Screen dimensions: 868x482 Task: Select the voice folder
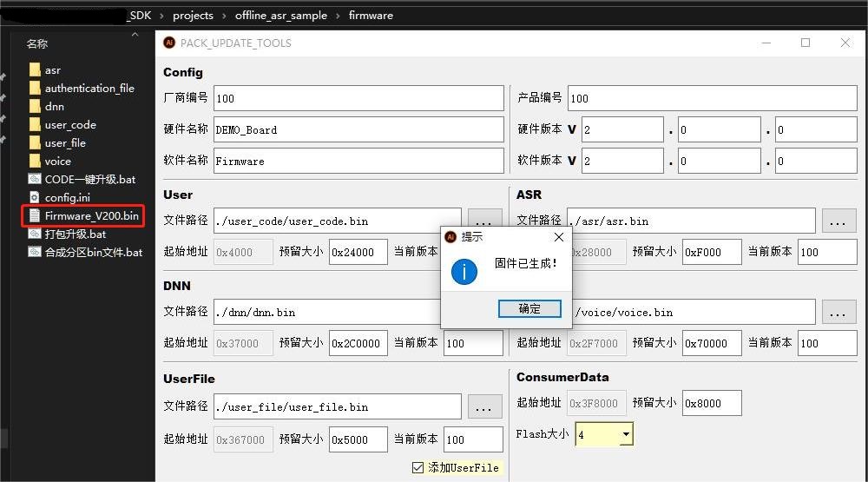57,162
